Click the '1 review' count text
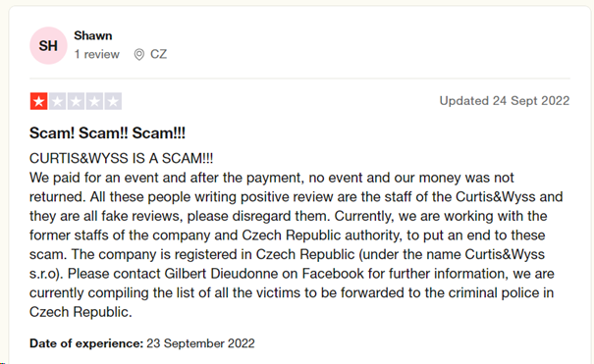The height and width of the screenshot is (364, 594). point(96,55)
